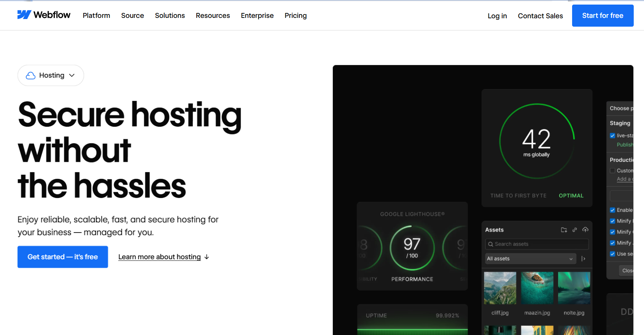This screenshot has height=335, width=644.
Task: Click the Secure hosting without the hassles headline
Action: (x=130, y=150)
